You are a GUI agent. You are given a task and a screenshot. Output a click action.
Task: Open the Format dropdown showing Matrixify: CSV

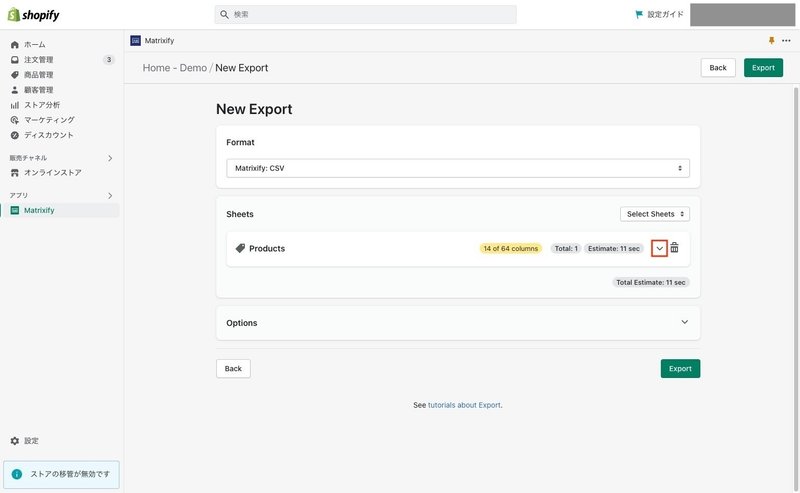458,168
